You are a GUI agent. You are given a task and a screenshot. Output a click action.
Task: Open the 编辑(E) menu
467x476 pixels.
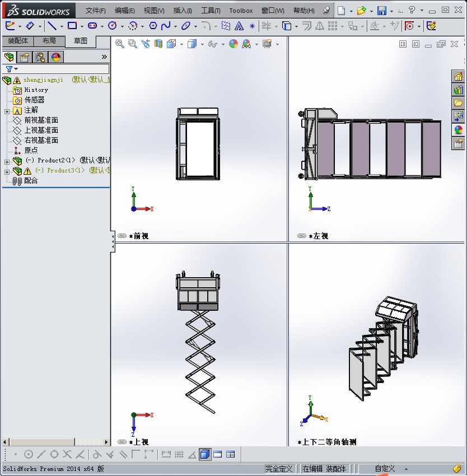(x=124, y=11)
